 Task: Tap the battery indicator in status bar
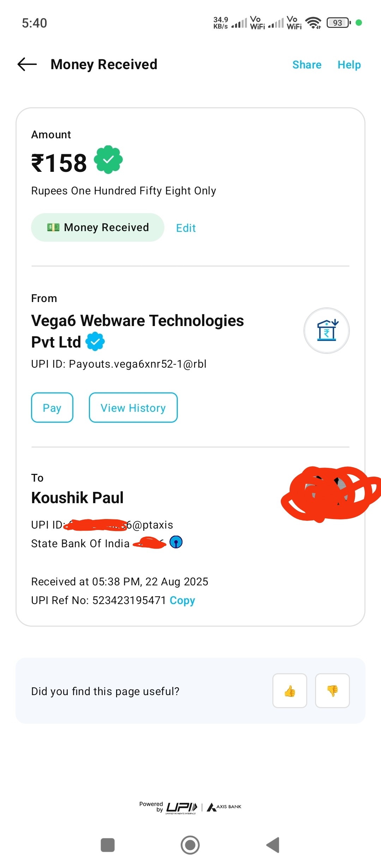coord(338,23)
